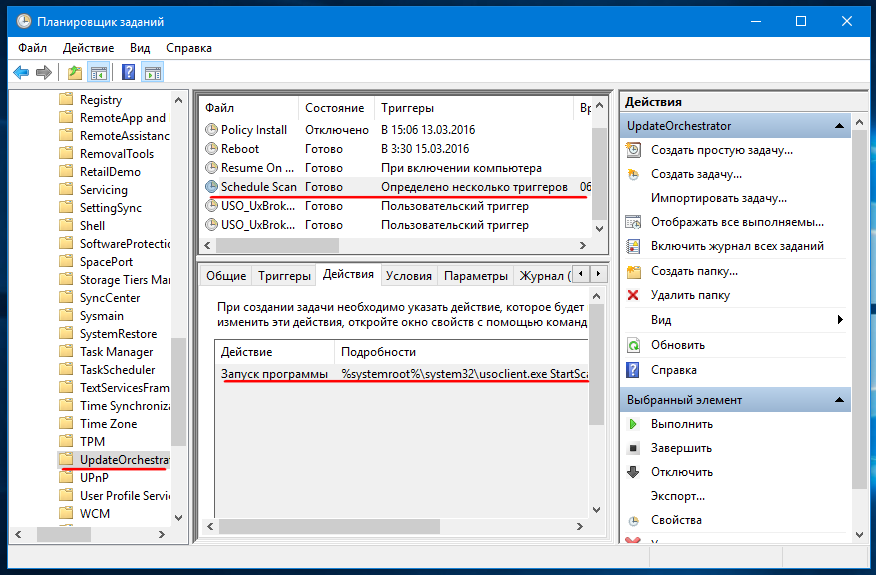Collapse the UpdateOrchestrator actions section
The width and height of the screenshot is (876, 575).
coord(839,126)
